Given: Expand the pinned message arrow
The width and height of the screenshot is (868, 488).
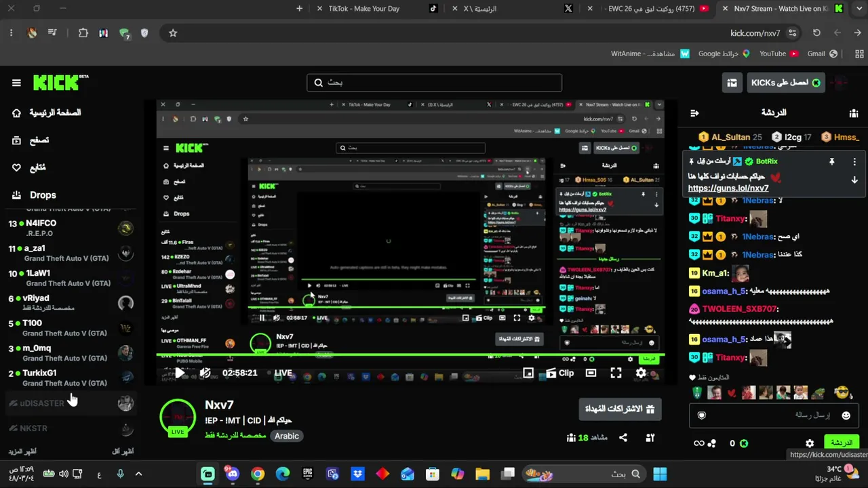Looking at the screenshot, I should pyautogui.click(x=854, y=180).
